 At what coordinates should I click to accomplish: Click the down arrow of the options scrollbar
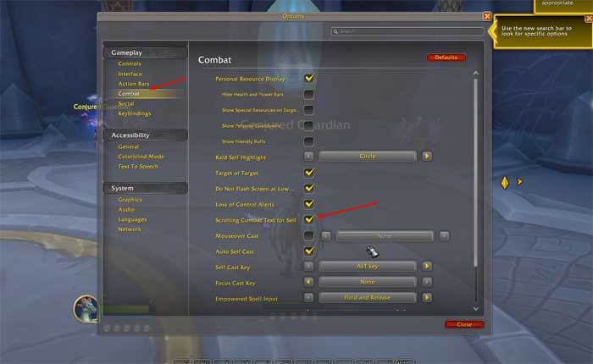[x=476, y=309]
